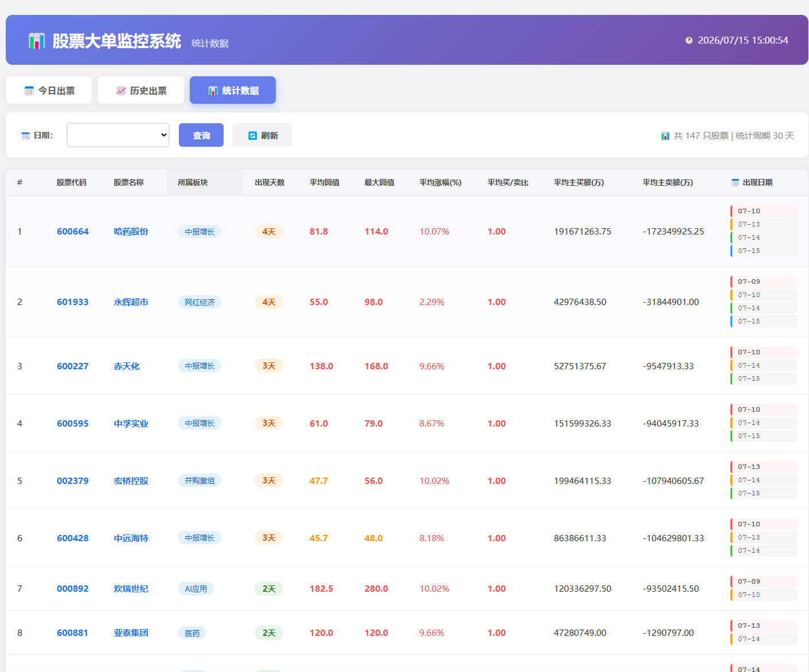Click the clock icon beside the timestamp
809x672 pixels.
coord(689,40)
